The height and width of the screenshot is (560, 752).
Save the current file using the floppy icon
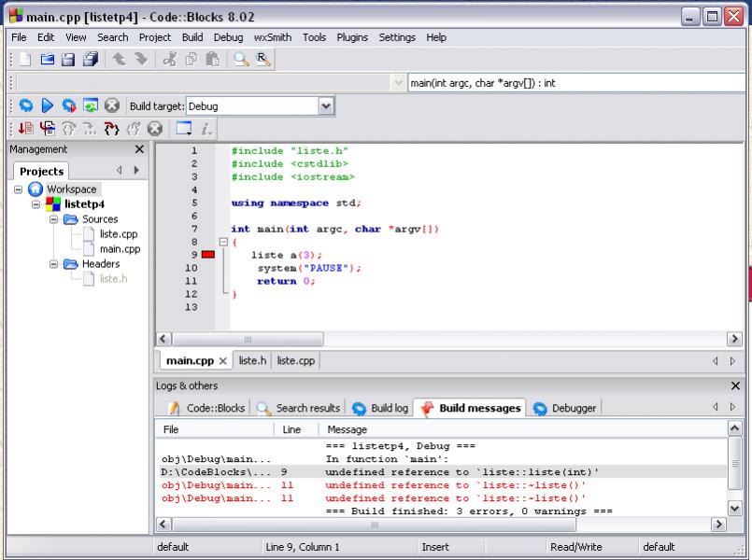68,60
